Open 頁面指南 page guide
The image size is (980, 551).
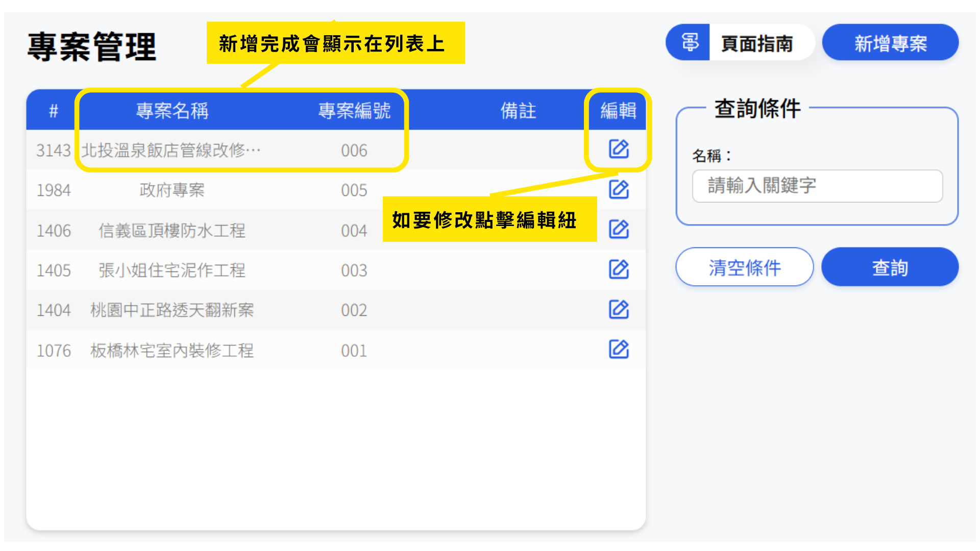tap(757, 43)
